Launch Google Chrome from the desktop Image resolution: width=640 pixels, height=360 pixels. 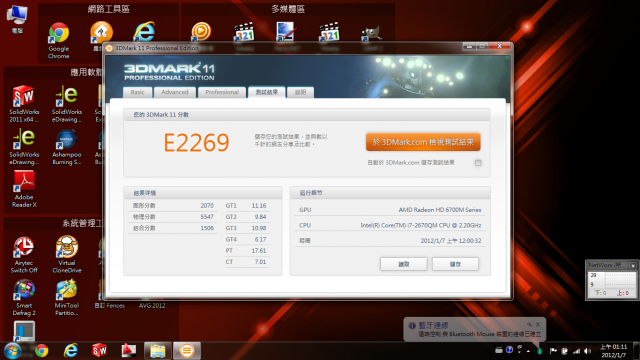point(59,40)
